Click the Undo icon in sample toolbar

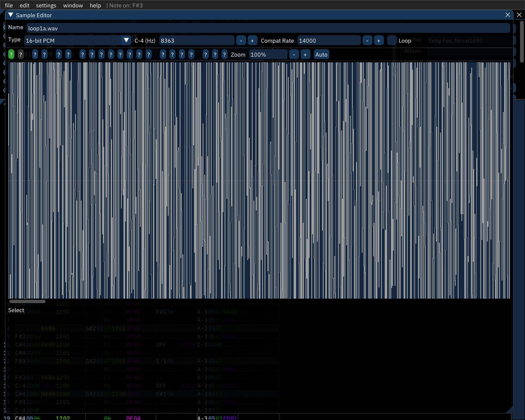pos(59,55)
